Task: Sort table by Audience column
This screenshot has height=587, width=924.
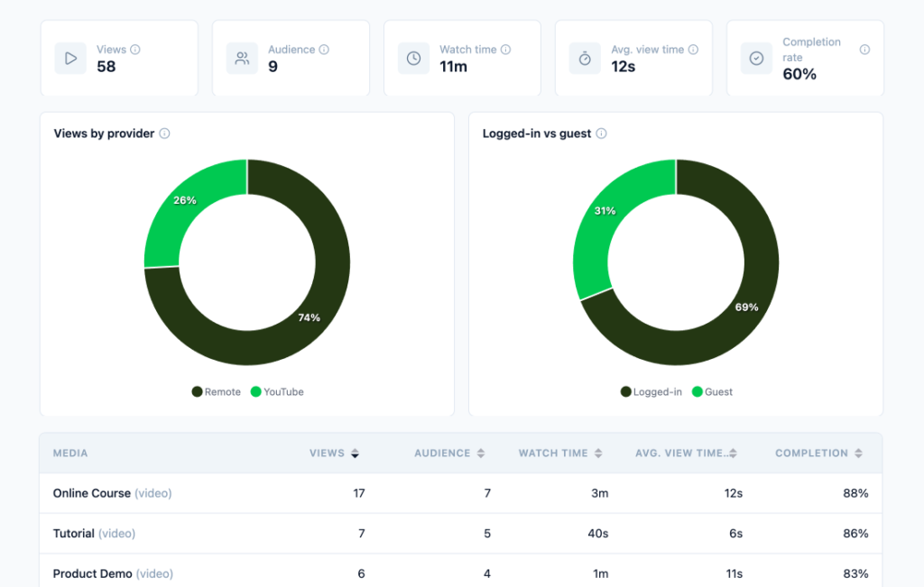Action: click(449, 453)
